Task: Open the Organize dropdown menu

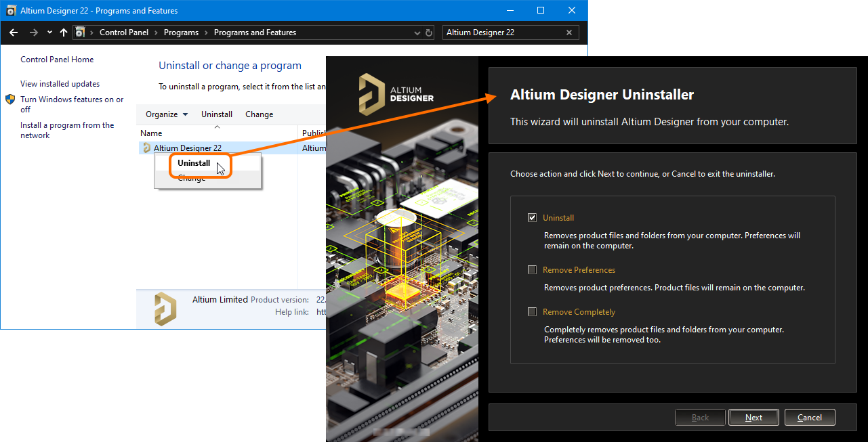Action: pyautogui.click(x=167, y=114)
